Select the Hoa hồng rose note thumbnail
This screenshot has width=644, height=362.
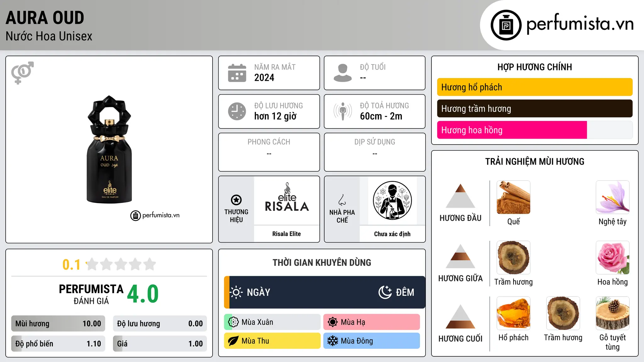(x=613, y=258)
